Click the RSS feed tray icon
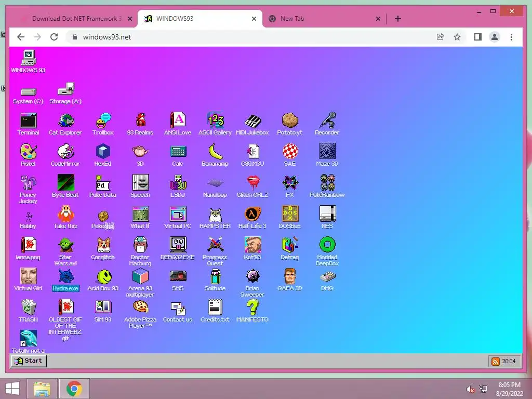 495,362
